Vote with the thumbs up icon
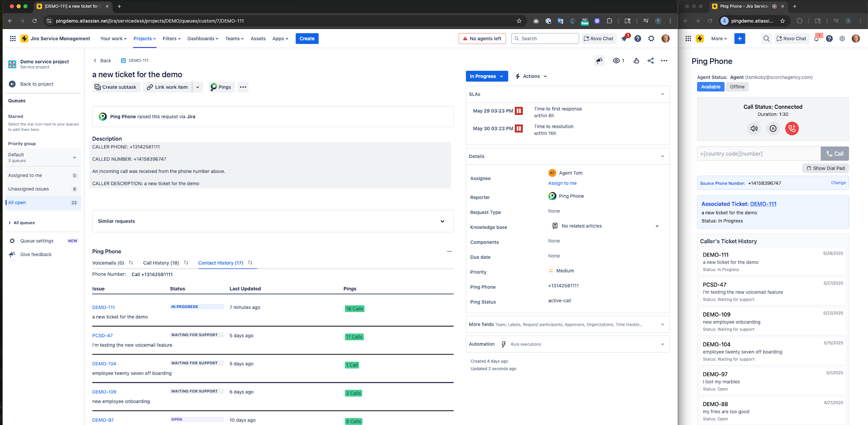 pyautogui.click(x=636, y=60)
